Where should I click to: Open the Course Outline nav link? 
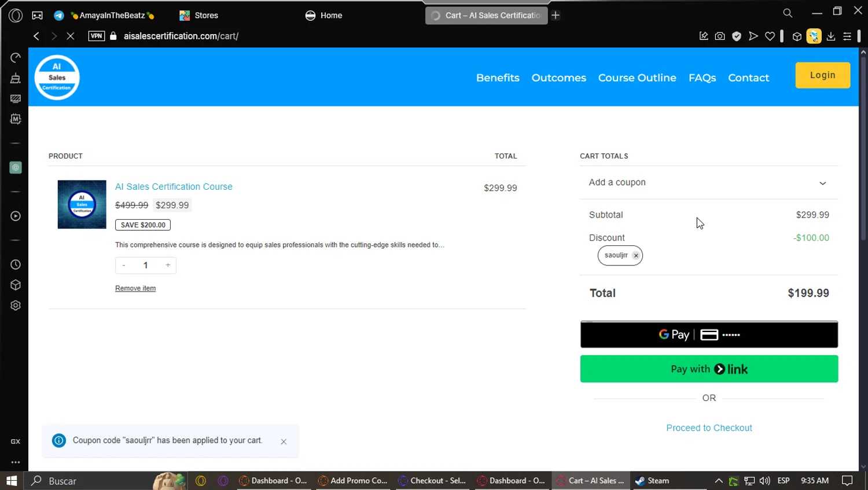click(x=637, y=78)
